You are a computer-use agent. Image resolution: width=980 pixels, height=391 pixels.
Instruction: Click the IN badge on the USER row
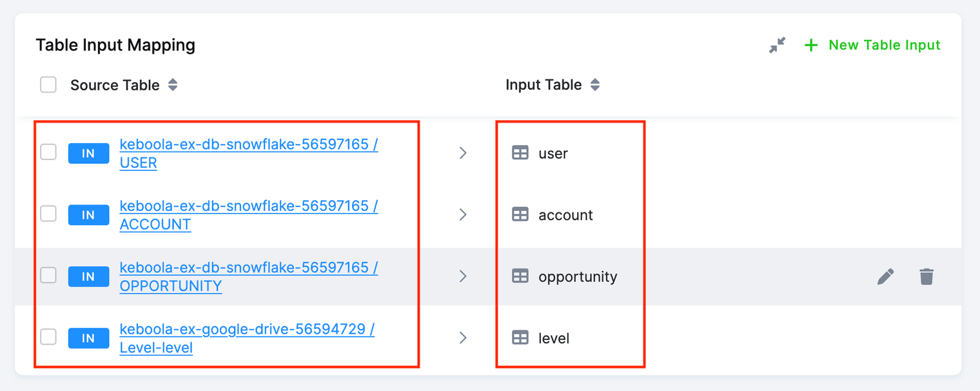coord(89,154)
